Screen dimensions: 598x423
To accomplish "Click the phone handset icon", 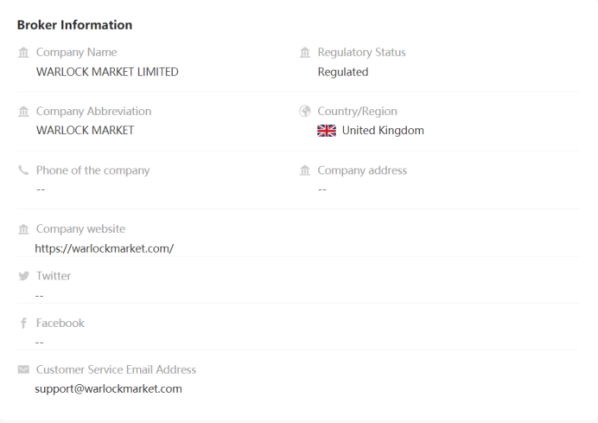I will point(23,170).
